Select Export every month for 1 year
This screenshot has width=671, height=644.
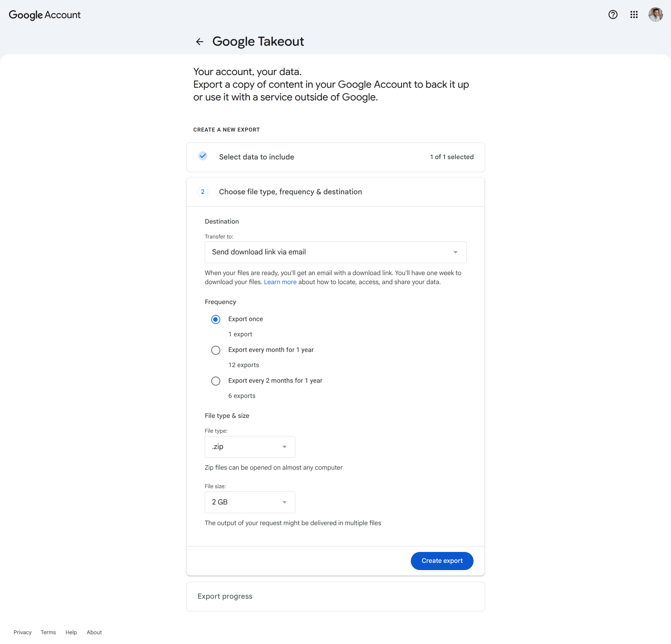click(x=216, y=350)
